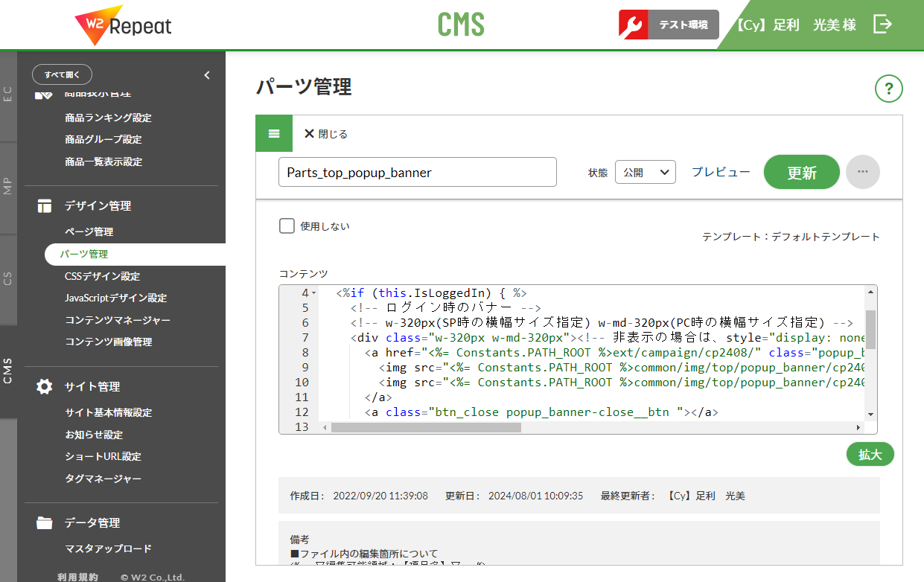This screenshot has height=582, width=924.
Task: Switch to the CS side tab
Action: click(8, 279)
